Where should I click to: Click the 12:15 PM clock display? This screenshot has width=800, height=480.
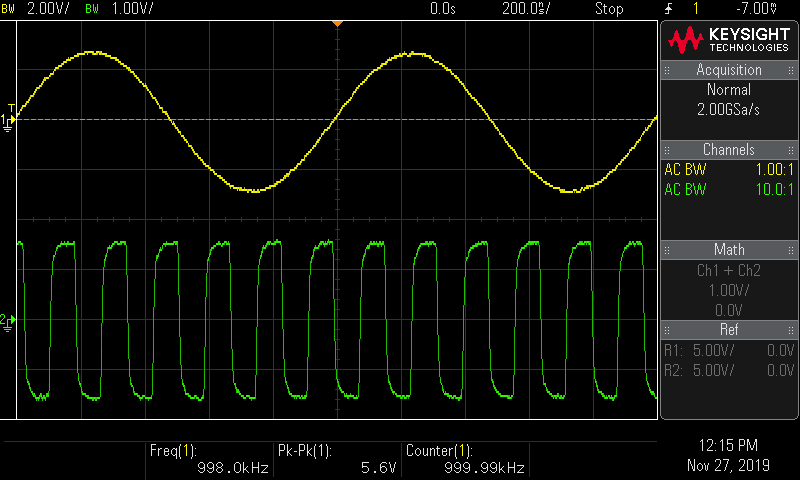(728, 445)
